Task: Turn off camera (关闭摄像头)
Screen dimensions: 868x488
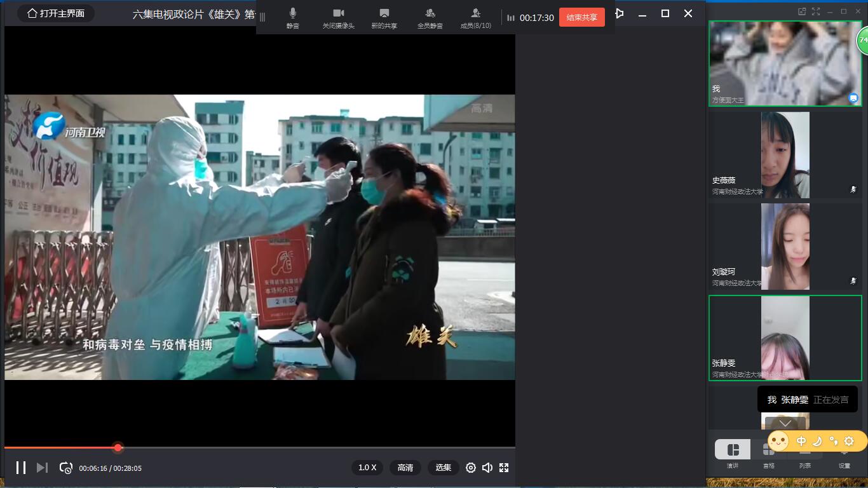Action: 338,18
